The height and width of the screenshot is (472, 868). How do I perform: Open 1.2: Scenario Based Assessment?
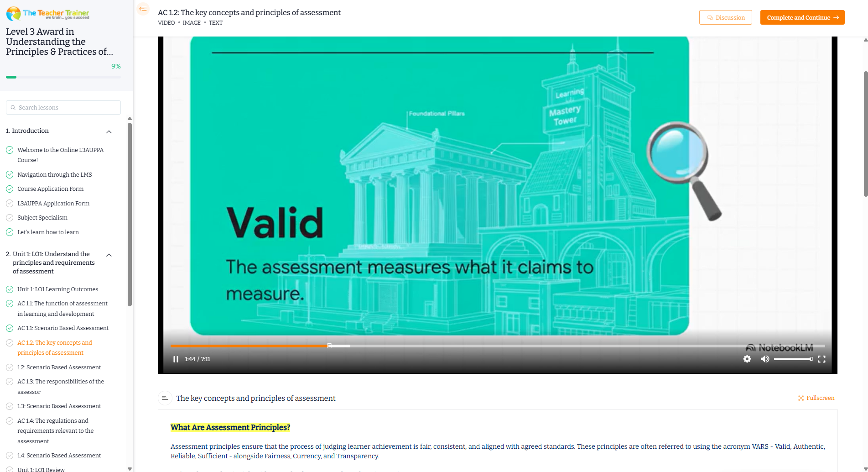59,367
